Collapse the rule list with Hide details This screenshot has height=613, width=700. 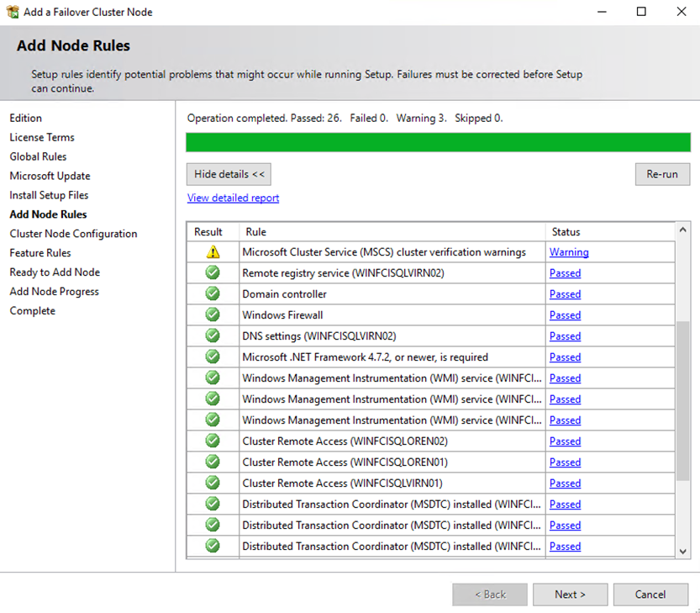229,174
